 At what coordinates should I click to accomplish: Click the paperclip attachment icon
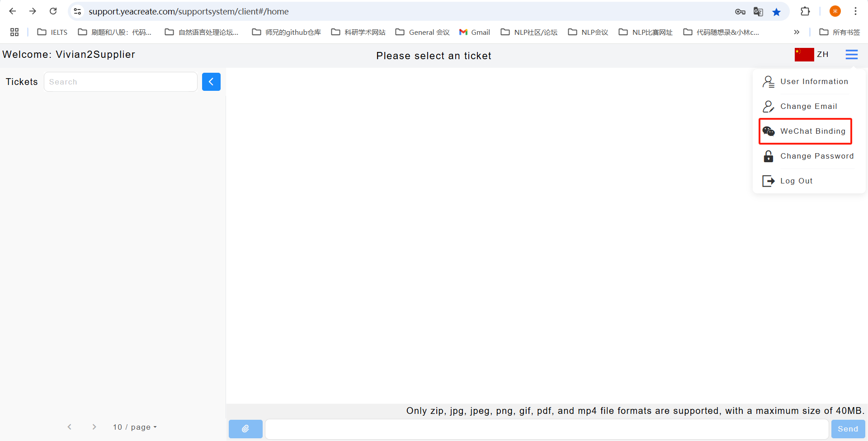tap(245, 429)
